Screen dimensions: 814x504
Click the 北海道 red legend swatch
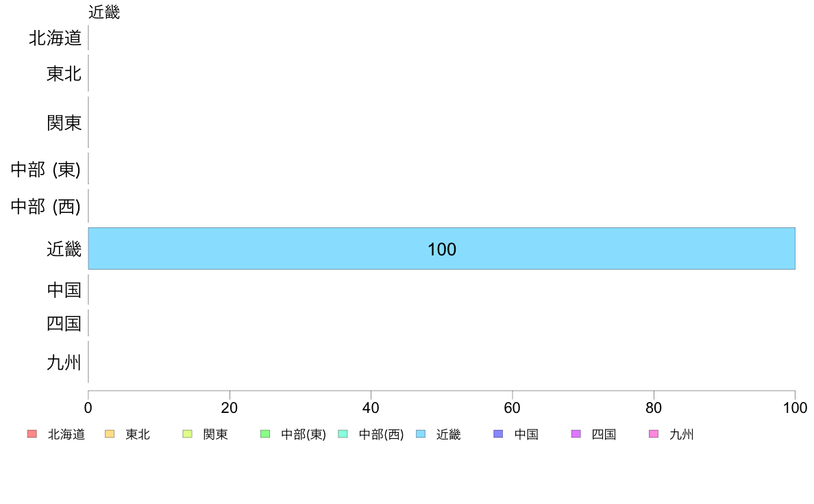click(x=32, y=434)
